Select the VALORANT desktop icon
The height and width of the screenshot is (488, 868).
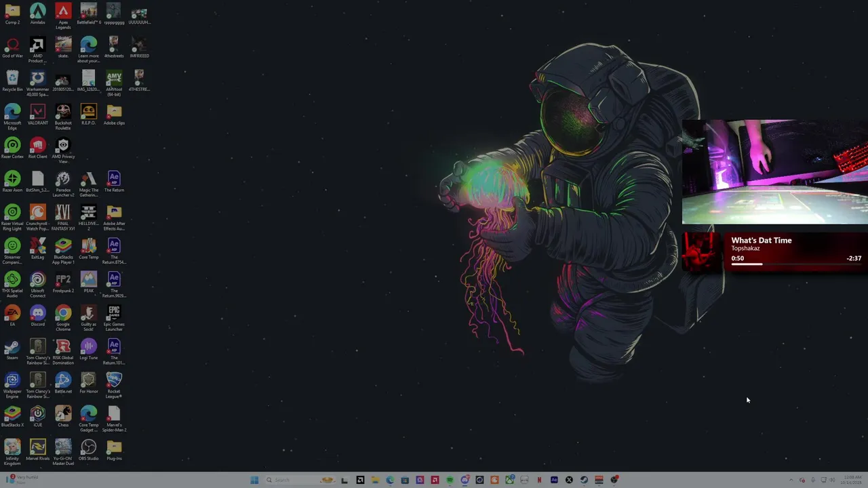38,115
